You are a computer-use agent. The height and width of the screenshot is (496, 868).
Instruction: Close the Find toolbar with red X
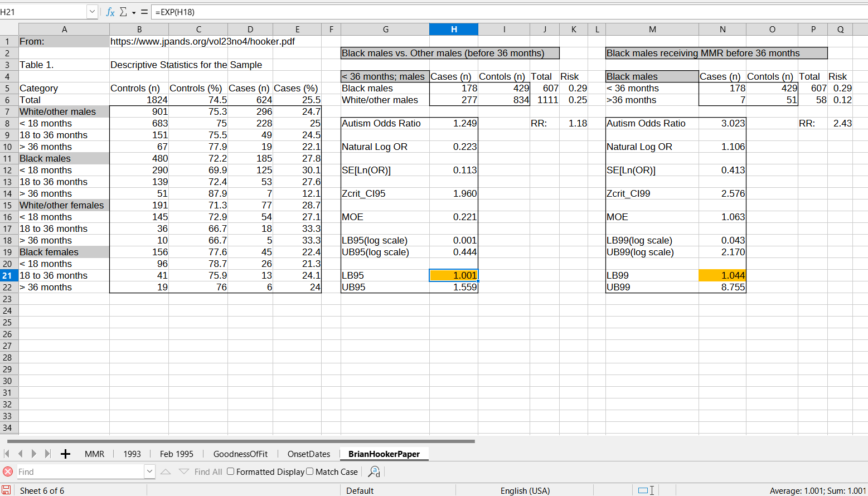(x=8, y=471)
